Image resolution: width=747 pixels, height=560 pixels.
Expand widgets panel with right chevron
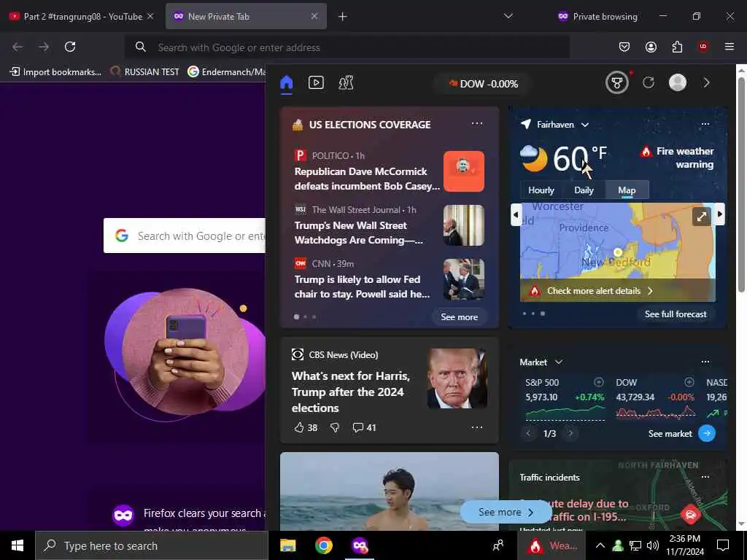706,83
